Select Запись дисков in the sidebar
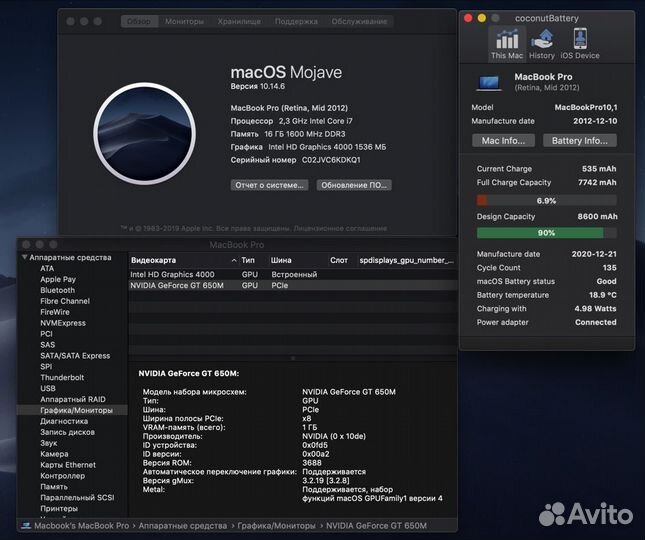 [67, 432]
